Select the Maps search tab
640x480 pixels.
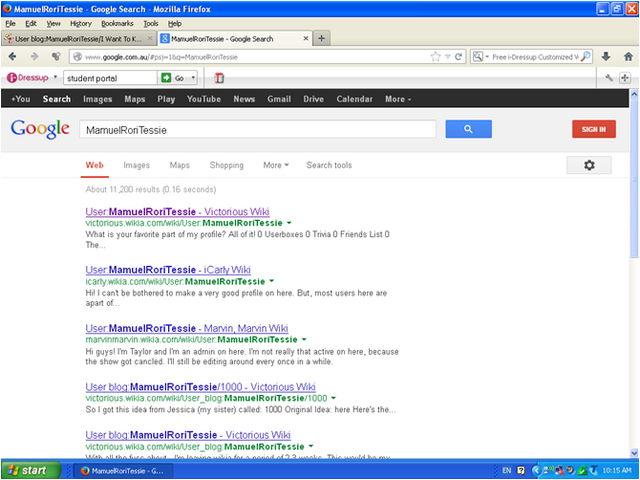pos(180,165)
